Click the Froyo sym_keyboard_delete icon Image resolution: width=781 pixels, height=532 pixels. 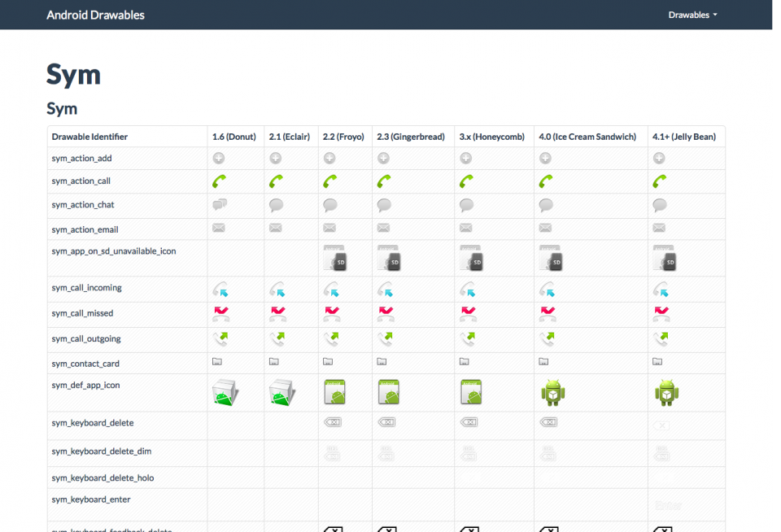tap(331, 422)
